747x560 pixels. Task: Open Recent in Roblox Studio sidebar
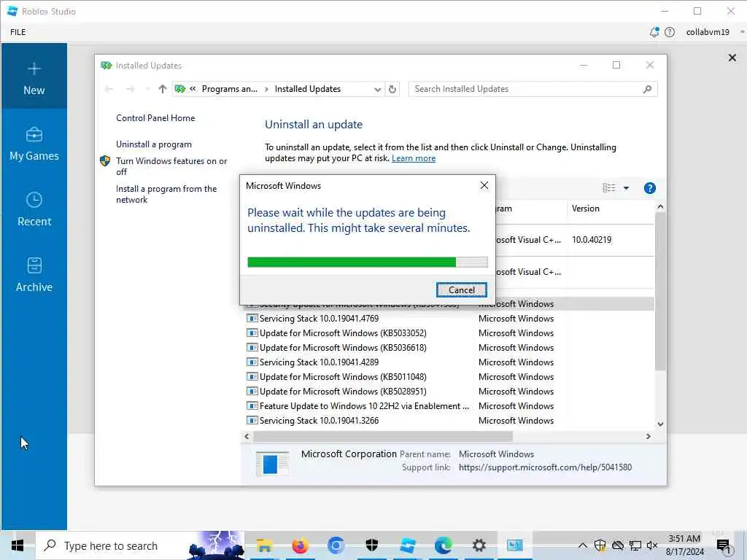coord(34,209)
